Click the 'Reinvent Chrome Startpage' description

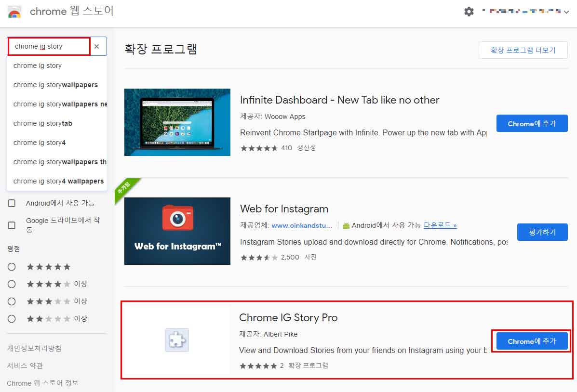[363, 133]
